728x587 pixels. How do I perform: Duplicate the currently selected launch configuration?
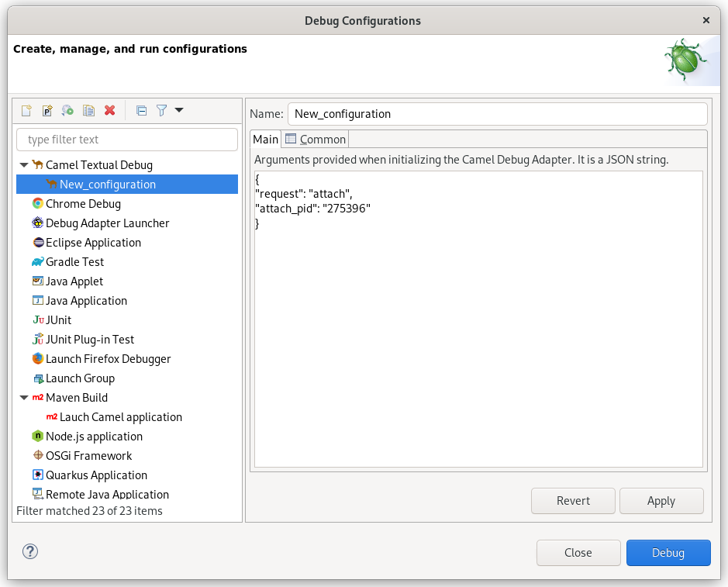88,110
